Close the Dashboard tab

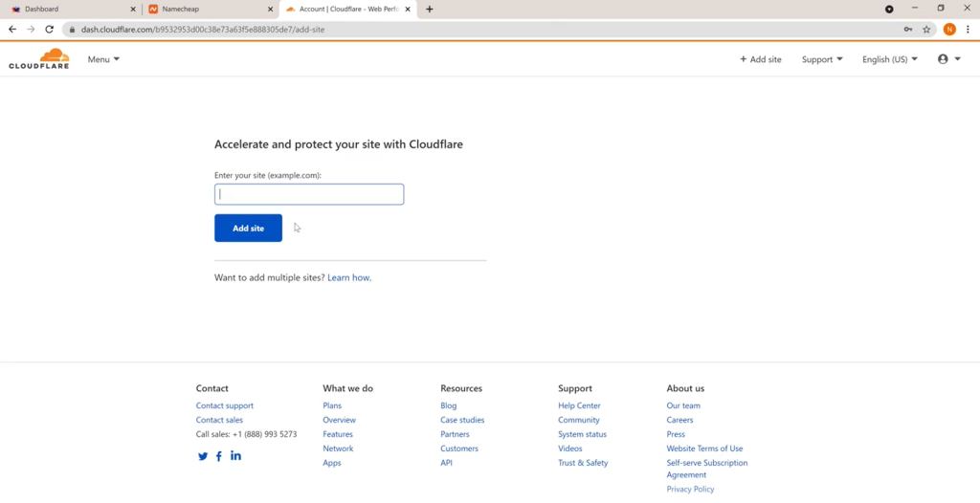pyautogui.click(x=132, y=10)
